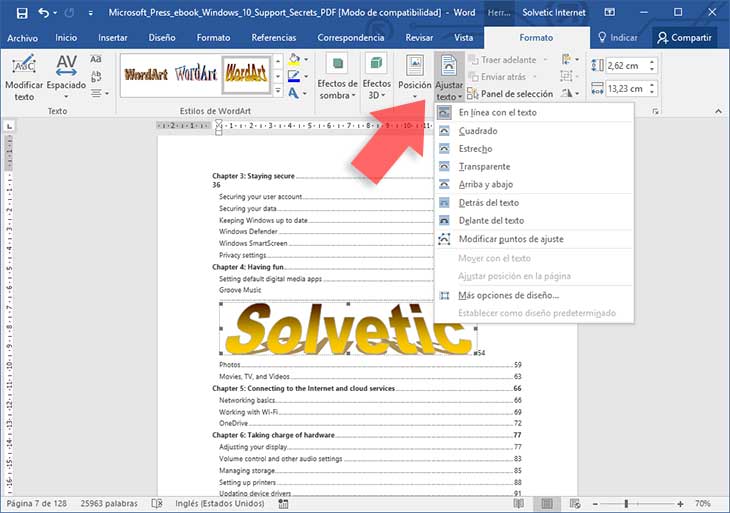Click the Undo arrow icon
Viewport: 730px width, 513px height.
[x=44, y=13]
